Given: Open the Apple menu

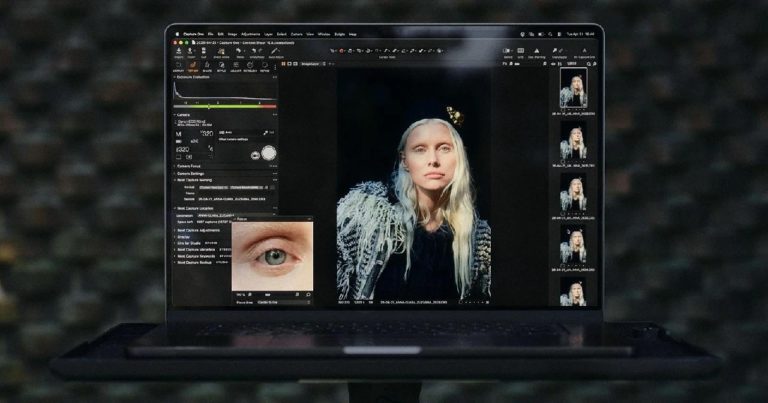Looking at the screenshot, I should 177,34.
